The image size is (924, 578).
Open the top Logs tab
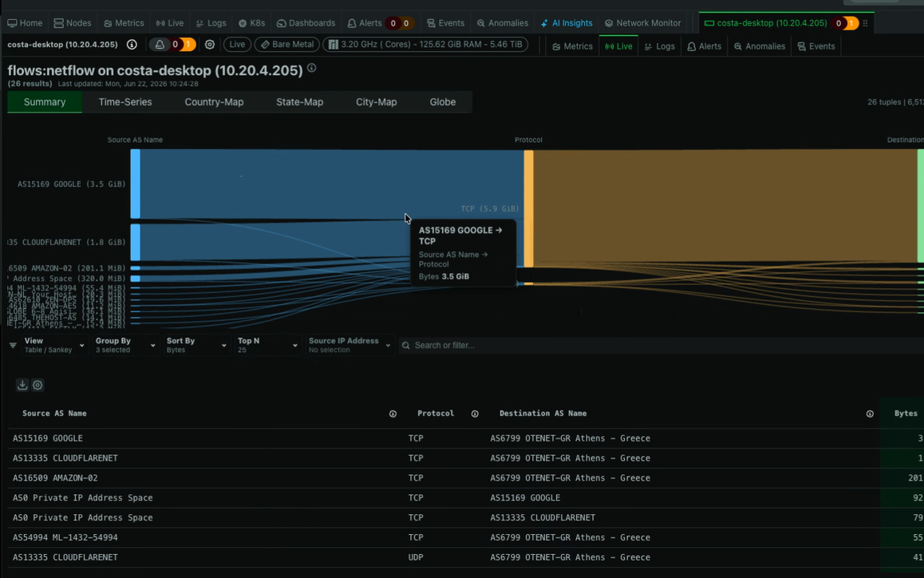pyautogui.click(x=211, y=23)
